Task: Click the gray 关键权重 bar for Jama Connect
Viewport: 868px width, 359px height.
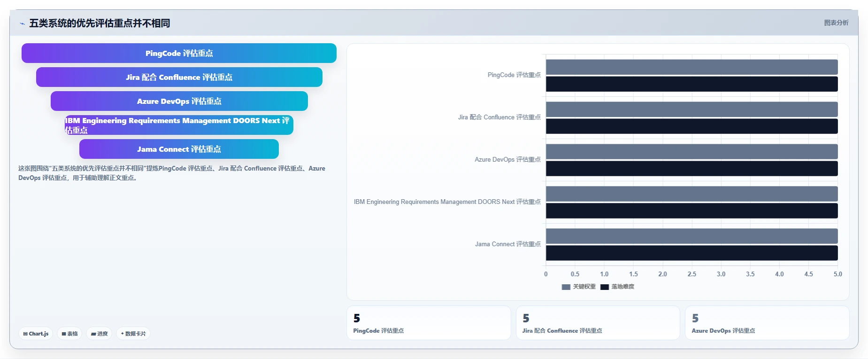Action: [691, 236]
